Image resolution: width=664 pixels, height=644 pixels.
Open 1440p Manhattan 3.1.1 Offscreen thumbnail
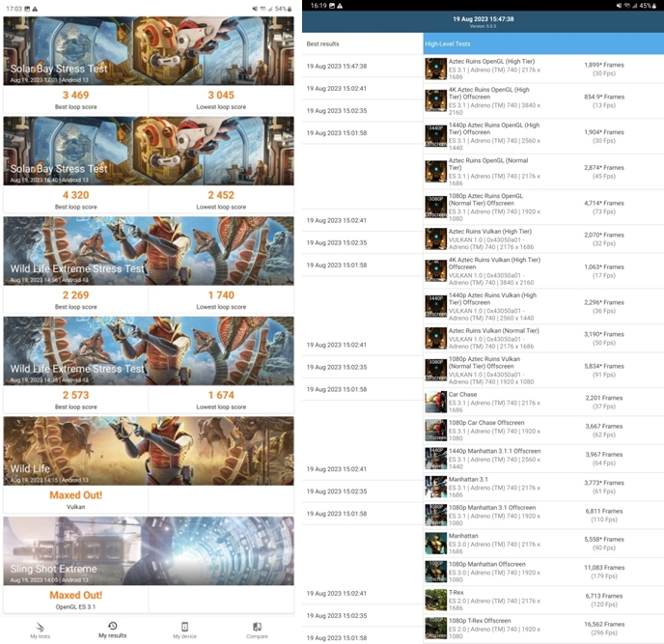436,459
